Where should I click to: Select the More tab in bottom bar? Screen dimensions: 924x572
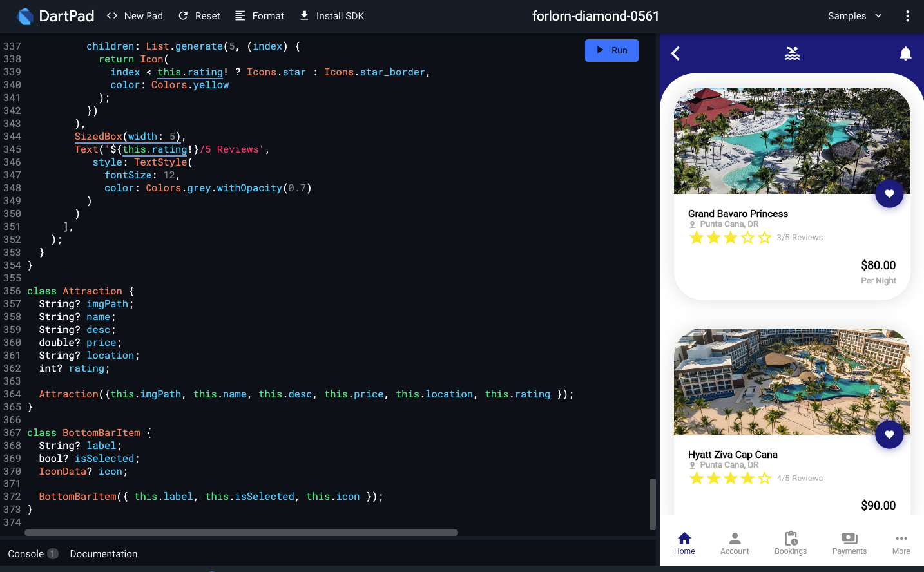pyautogui.click(x=901, y=543)
